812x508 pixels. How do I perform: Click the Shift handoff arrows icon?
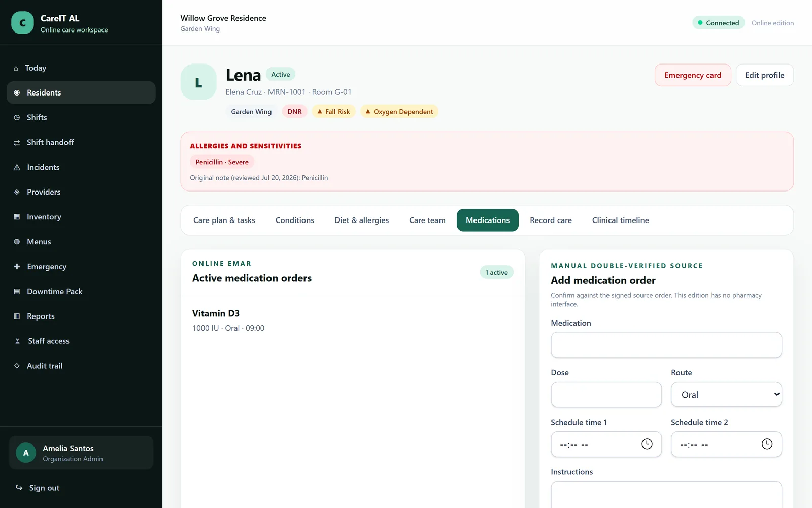pyautogui.click(x=17, y=142)
